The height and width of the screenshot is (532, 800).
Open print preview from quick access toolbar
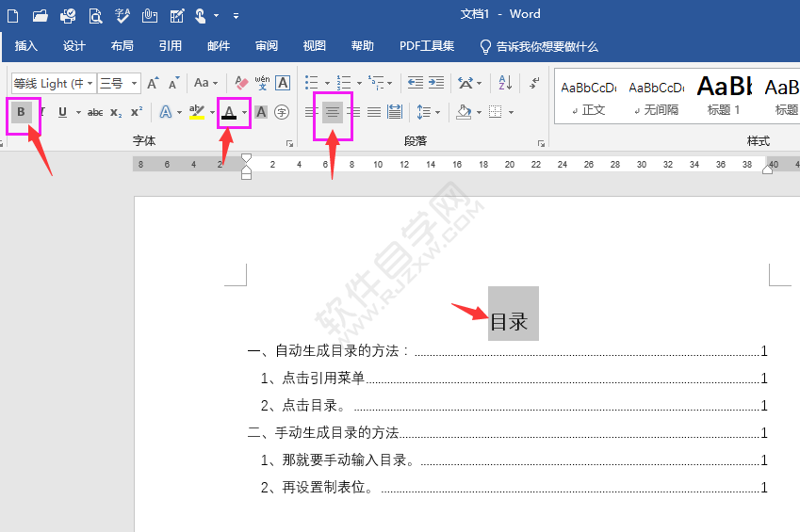tap(95, 16)
